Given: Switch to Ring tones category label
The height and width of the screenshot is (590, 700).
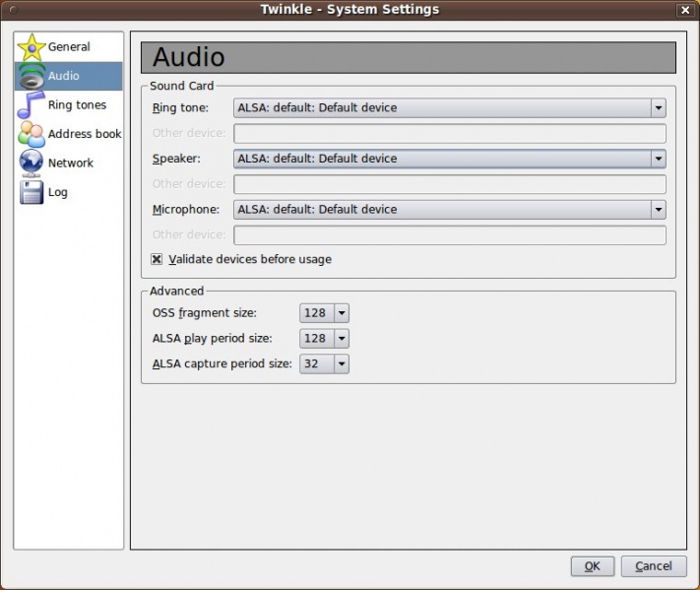Looking at the screenshot, I should (77, 105).
